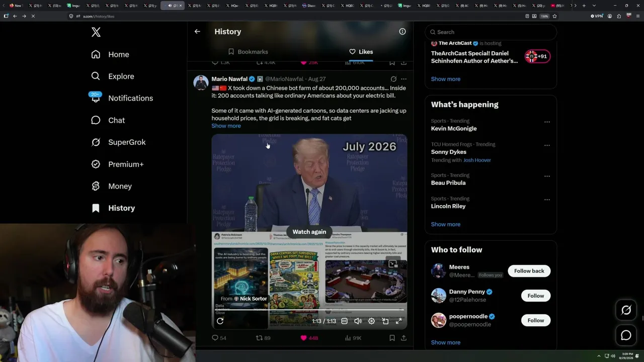Screen dimensions: 644x362
Task: Repost the post with 89 reposts
Action: [x=263, y=338]
